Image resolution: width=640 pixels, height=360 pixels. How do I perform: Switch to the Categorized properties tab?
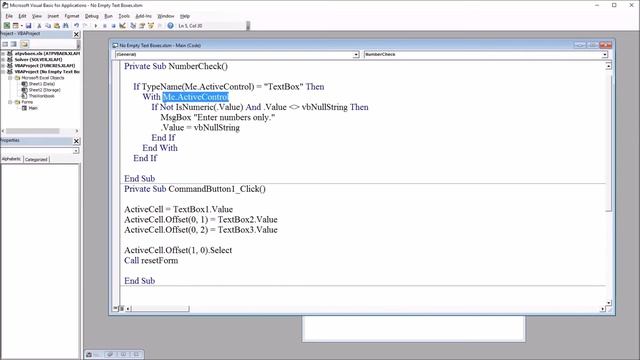tap(36, 160)
